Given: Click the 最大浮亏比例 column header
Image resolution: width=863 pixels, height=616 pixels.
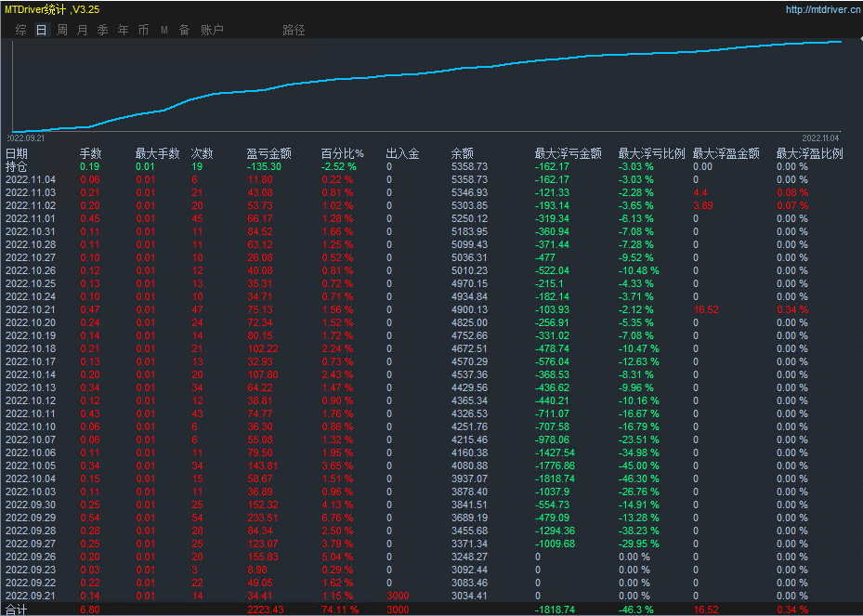Looking at the screenshot, I should pos(651,153).
